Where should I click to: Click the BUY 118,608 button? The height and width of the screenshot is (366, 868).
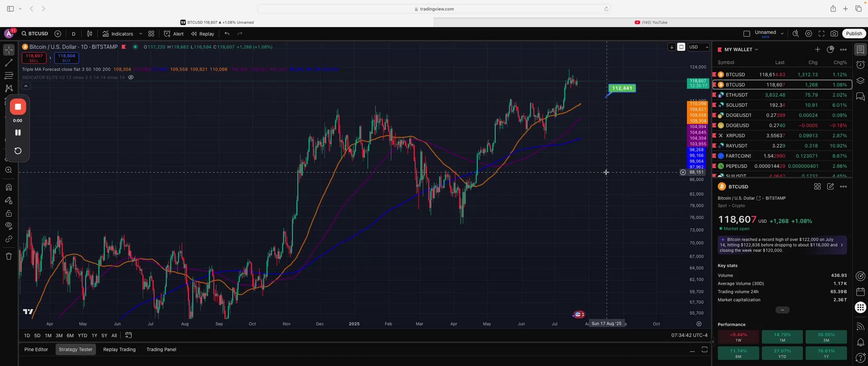click(x=67, y=58)
